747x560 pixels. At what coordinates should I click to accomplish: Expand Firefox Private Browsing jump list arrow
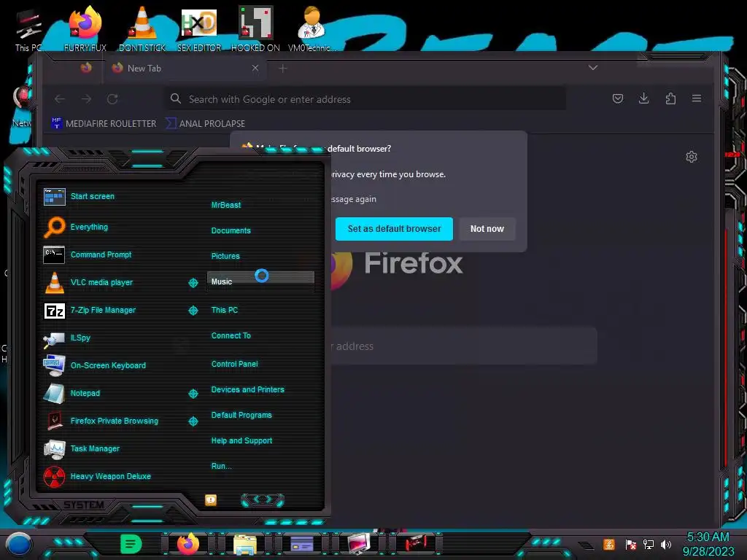pyautogui.click(x=193, y=421)
